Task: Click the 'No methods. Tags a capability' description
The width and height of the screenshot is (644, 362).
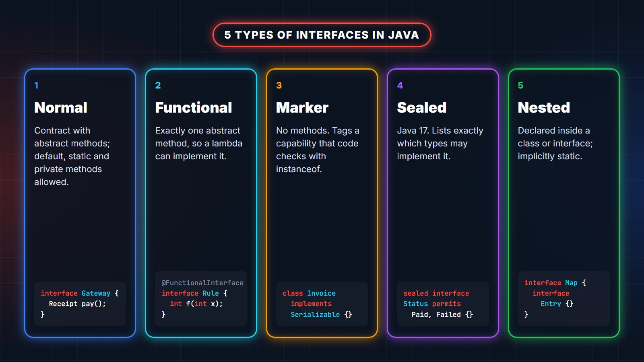Action: 318,150
